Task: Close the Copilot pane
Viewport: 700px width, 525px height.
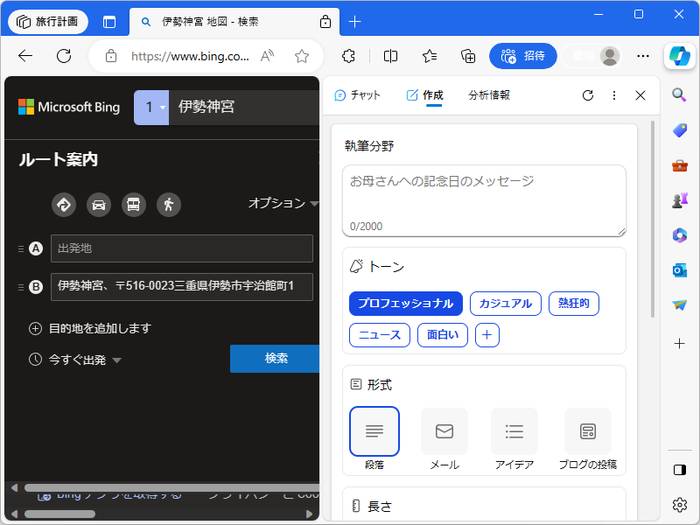Action: [x=640, y=95]
